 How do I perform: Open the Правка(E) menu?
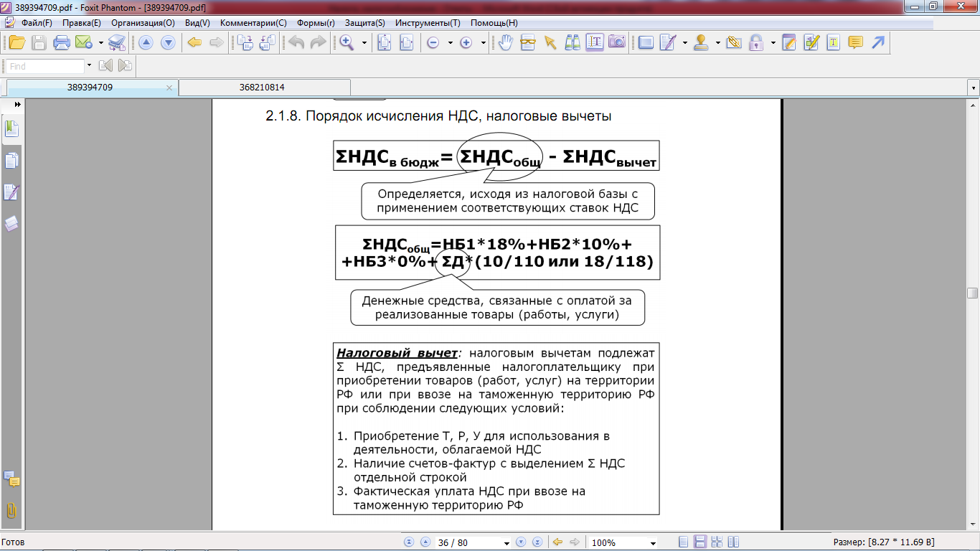tap(81, 23)
